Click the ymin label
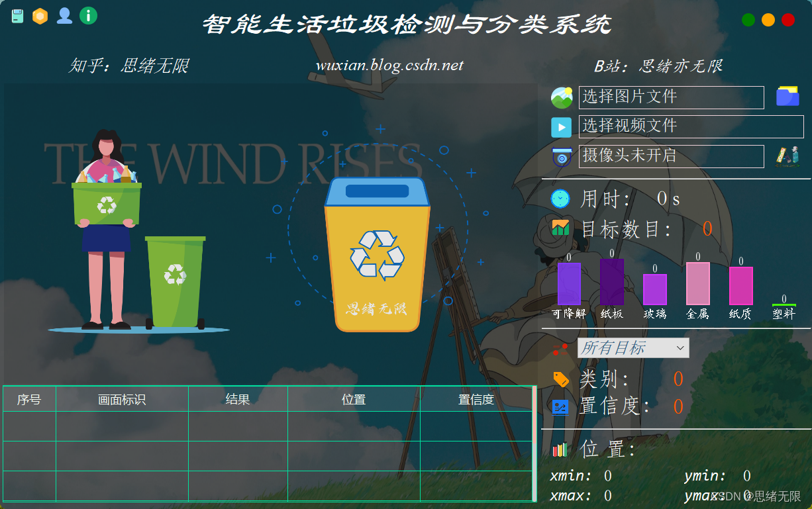 click(x=705, y=475)
